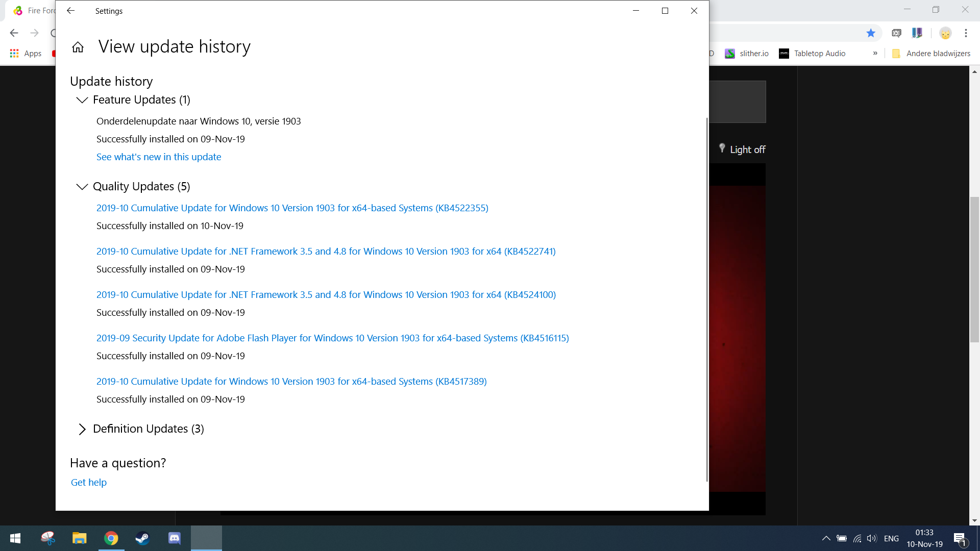Viewport: 980px width, 551px height.
Task: Show hidden system tray icons
Action: (826, 538)
